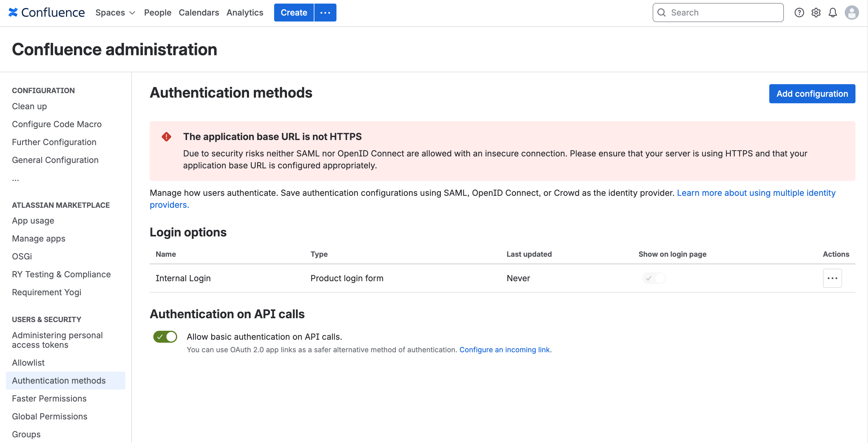Viewport: 868px width, 443px height.
Task: Click the red HTTPS warning icon
Action: [166, 136]
